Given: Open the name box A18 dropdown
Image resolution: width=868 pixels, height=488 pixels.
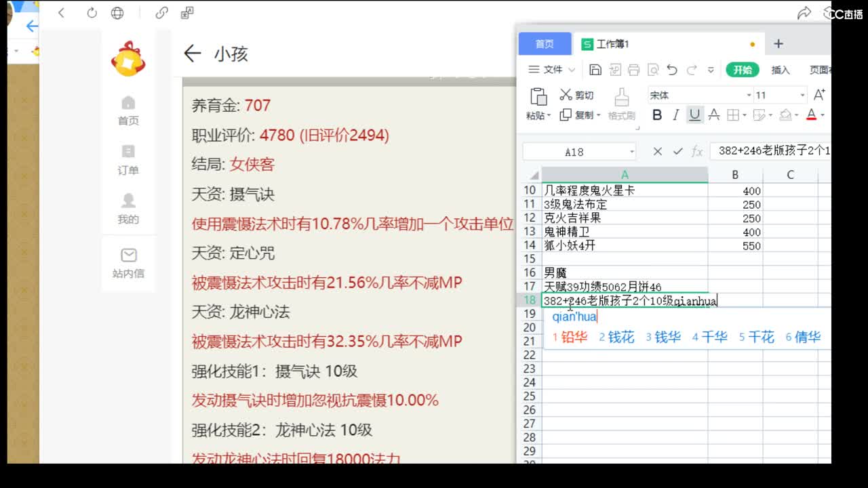Looking at the screenshot, I should [x=632, y=152].
